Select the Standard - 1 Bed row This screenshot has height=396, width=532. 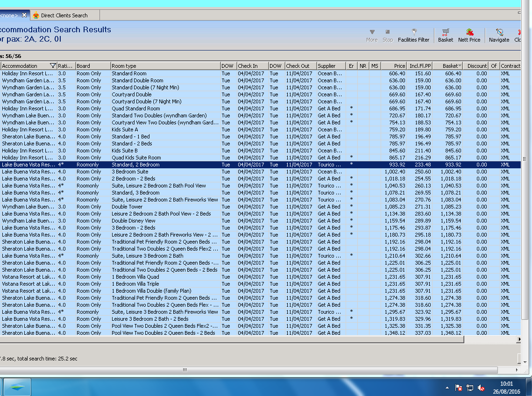[x=260, y=137]
